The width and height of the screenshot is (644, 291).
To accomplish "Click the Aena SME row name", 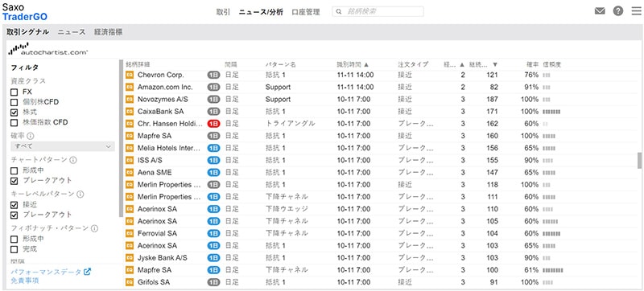I will click(155, 173).
